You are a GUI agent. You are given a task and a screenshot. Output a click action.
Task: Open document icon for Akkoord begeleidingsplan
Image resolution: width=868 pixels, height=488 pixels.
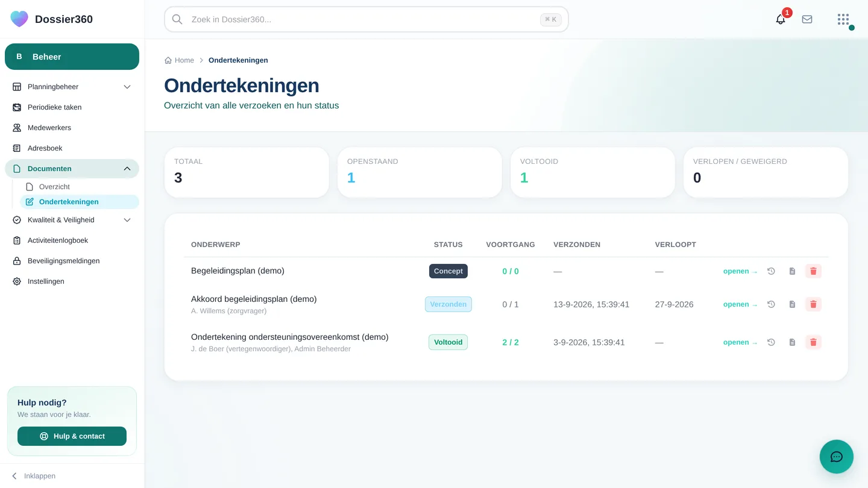pos(792,304)
